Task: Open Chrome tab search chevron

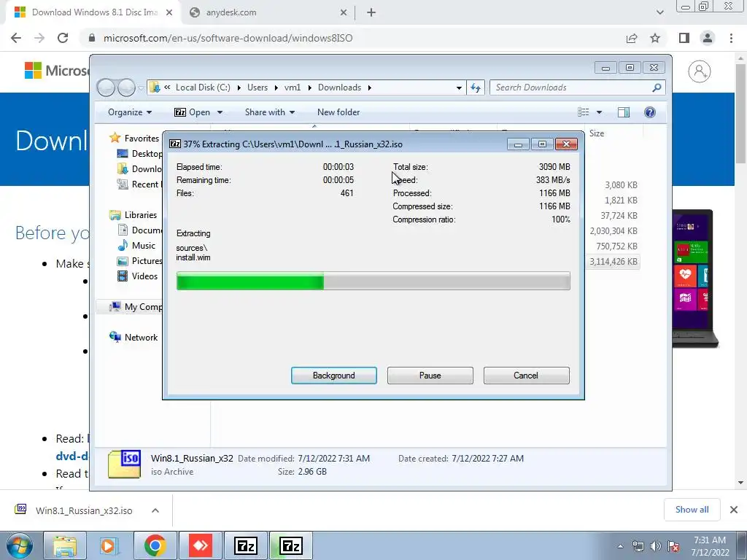Action: coord(659,12)
